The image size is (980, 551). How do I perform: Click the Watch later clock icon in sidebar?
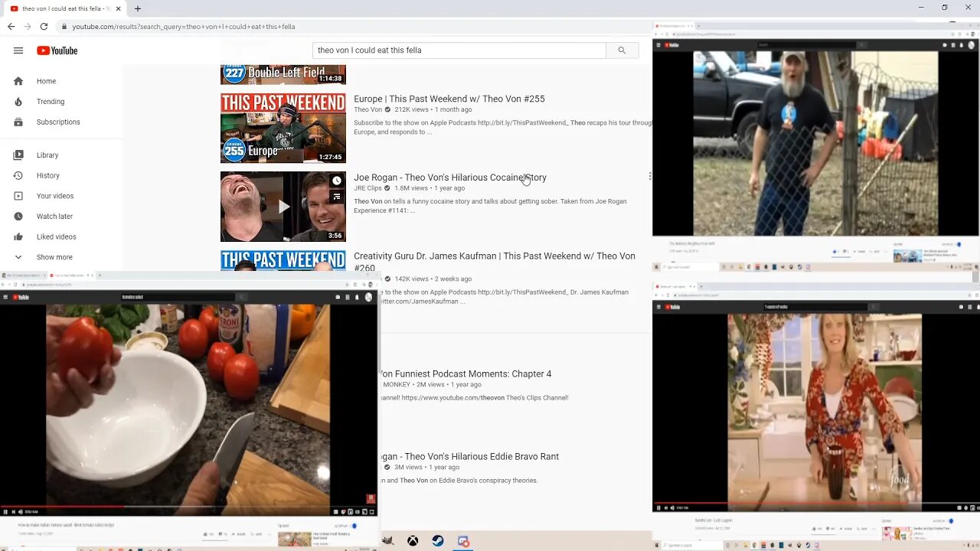18,217
